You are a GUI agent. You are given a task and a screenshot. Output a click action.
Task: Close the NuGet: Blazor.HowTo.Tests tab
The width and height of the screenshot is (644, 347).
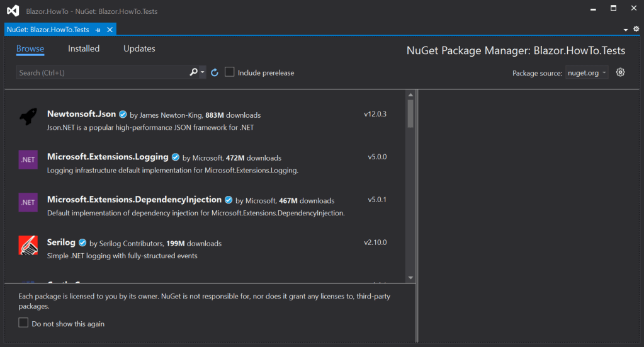(x=110, y=30)
